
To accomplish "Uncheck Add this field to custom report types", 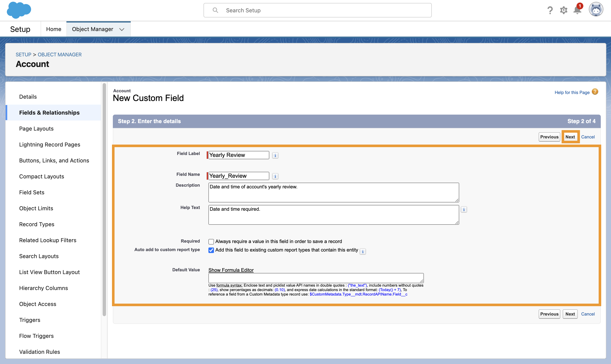I will point(211,250).
